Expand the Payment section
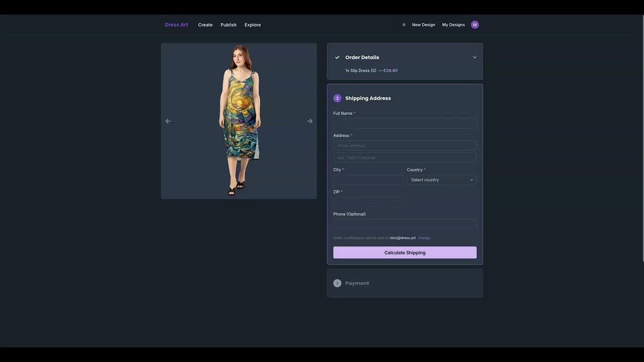The height and width of the screenshot is (362, 644). point(357,283)
